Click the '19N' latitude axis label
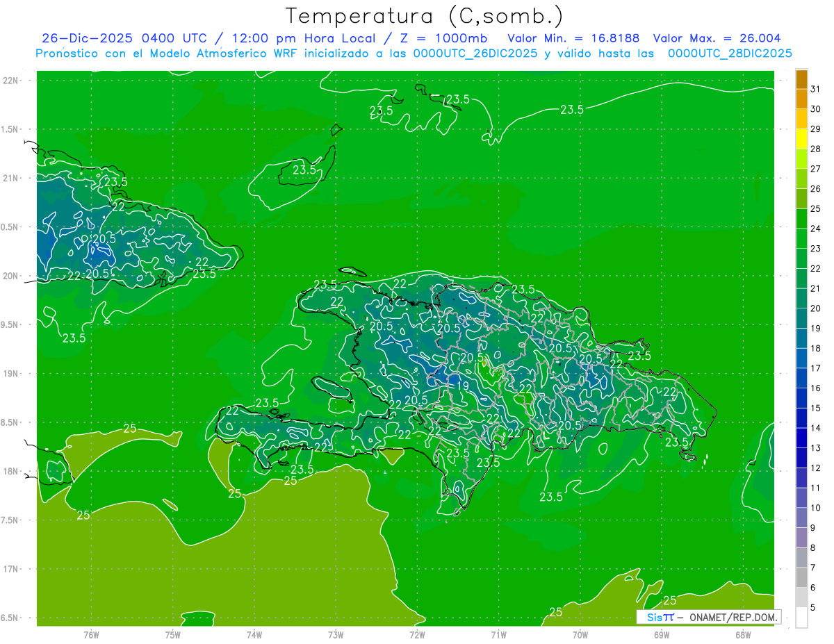The width and height of the screenshot is (834, 644). click(x=12, y=374)
